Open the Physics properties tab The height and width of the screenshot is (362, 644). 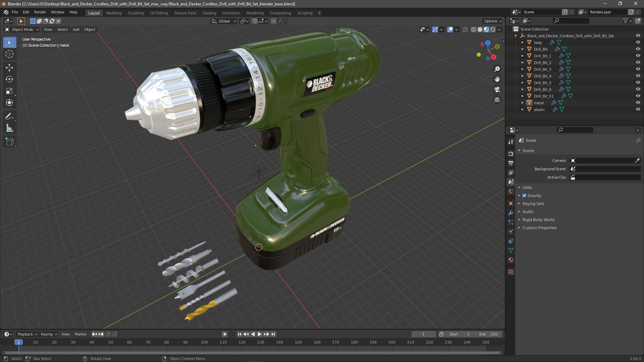pos(511,232)
